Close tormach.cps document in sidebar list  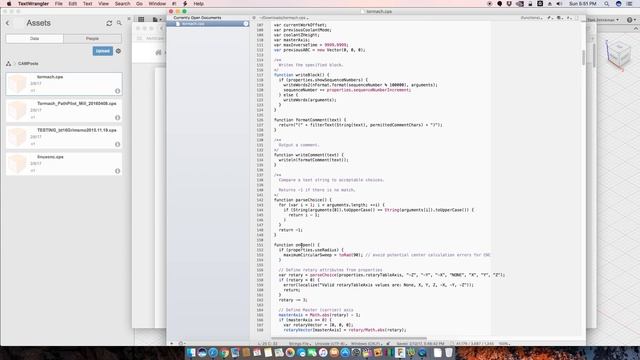[x=246, y=24]
